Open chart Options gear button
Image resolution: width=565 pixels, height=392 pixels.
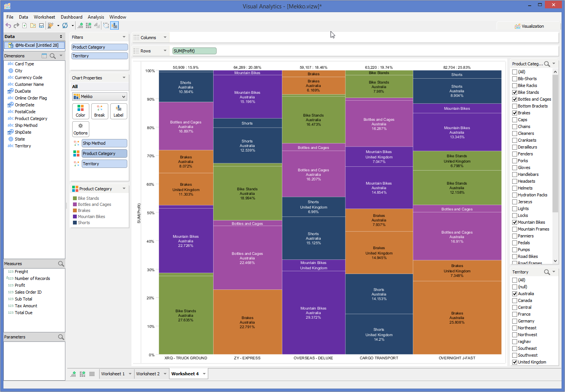[x=81, y=129]
